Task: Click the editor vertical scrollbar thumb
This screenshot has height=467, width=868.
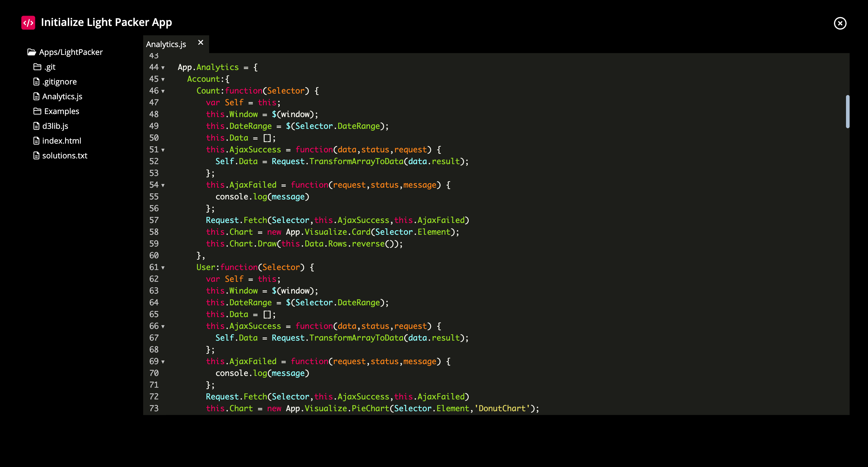Action: (848, 112)
